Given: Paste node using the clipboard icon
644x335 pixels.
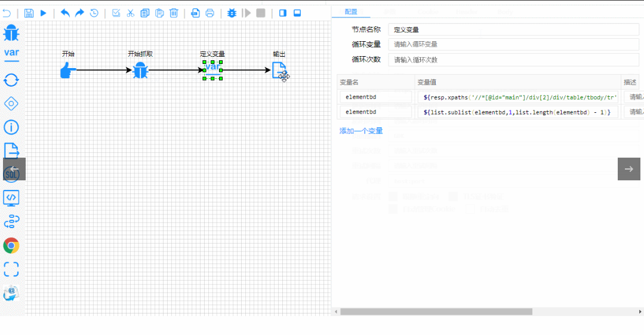Looking at the screenshot, I should [x=159, y=13].
